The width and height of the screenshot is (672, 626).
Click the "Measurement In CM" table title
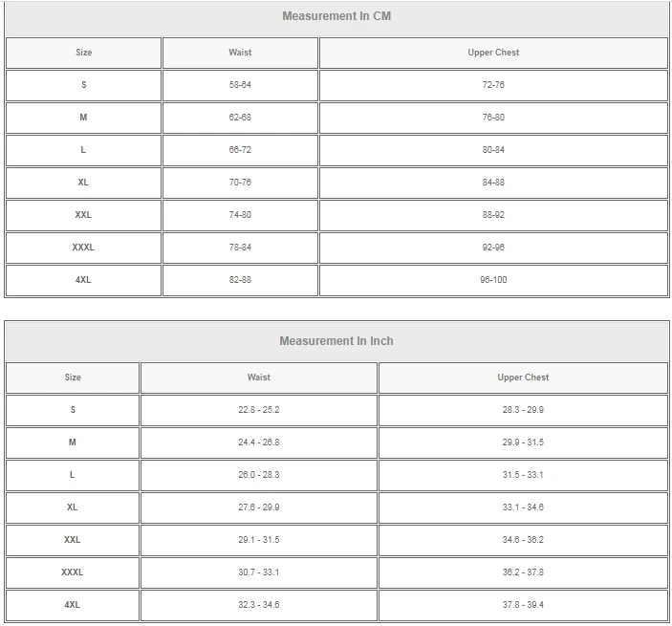tap(336, 16)
